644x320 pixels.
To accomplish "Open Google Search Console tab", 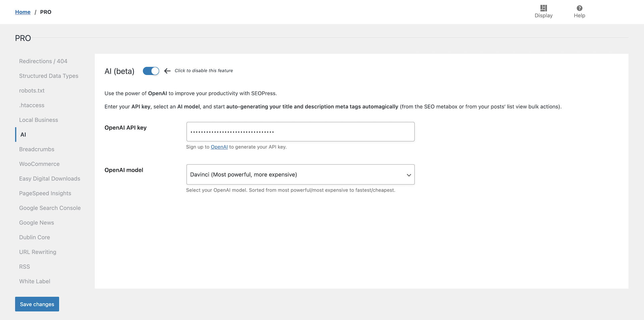I will tap(50, 208).
